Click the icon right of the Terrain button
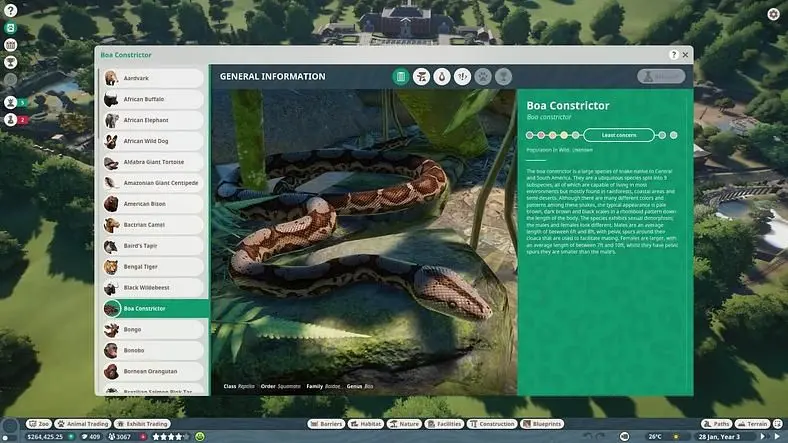 pyautogui.click(x=778, y=424)
